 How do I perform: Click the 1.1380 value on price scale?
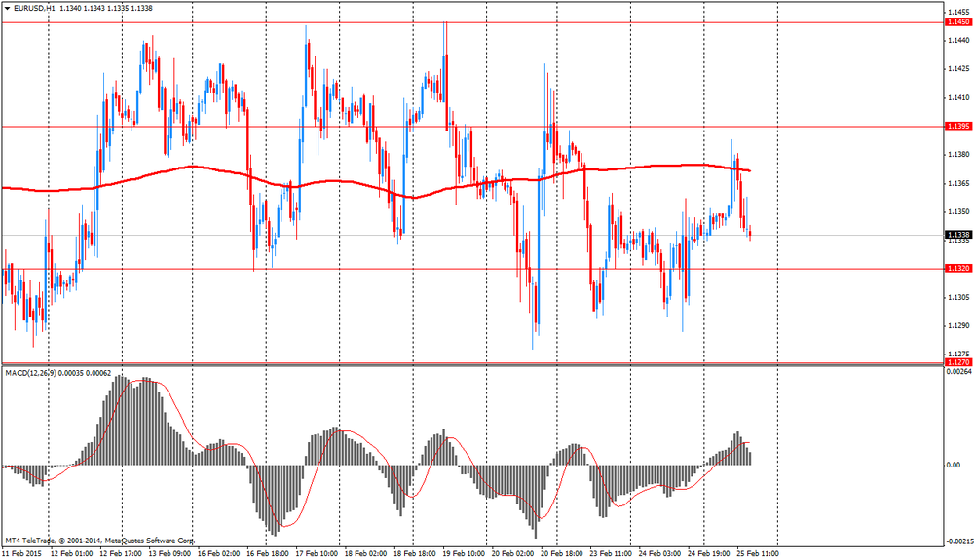(958, 155)
